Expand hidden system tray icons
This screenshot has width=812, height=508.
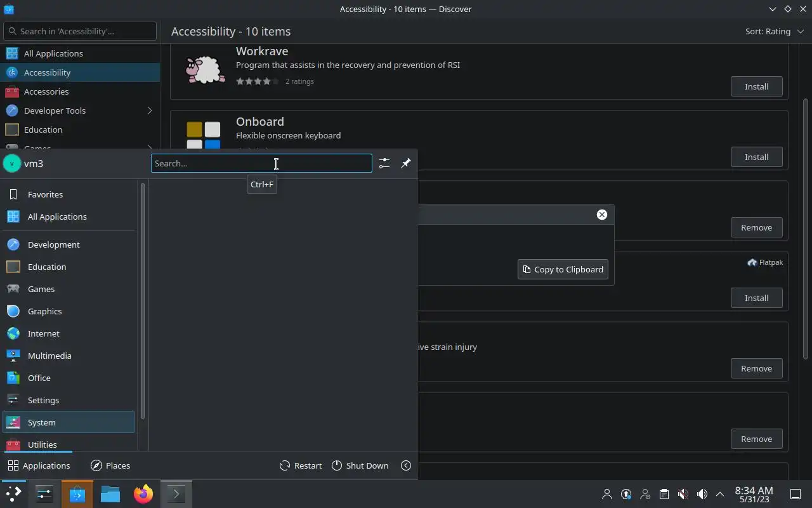coord(720,494)
